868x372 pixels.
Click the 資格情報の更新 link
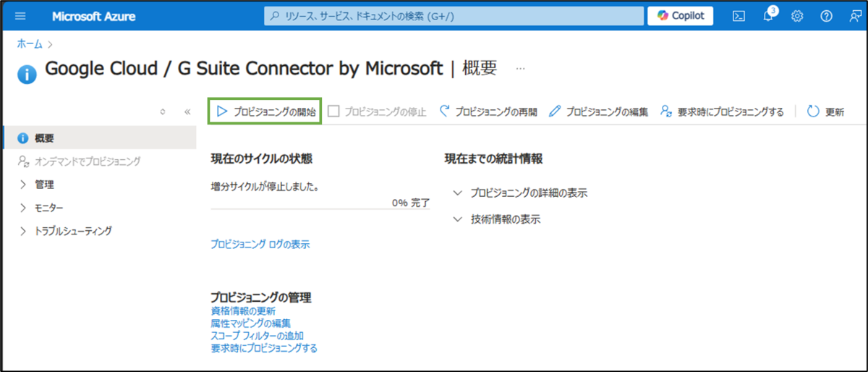243,310
